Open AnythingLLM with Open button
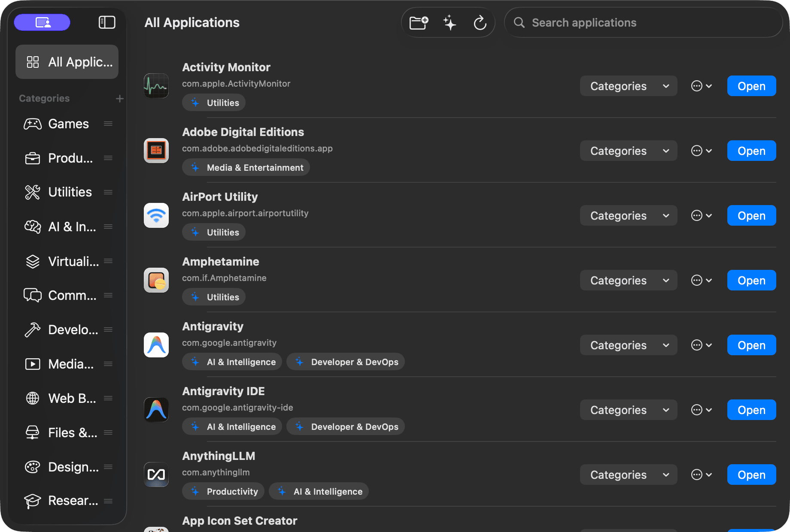The height and width of the screenshot is (532, 790). click(x=751, y=475)
